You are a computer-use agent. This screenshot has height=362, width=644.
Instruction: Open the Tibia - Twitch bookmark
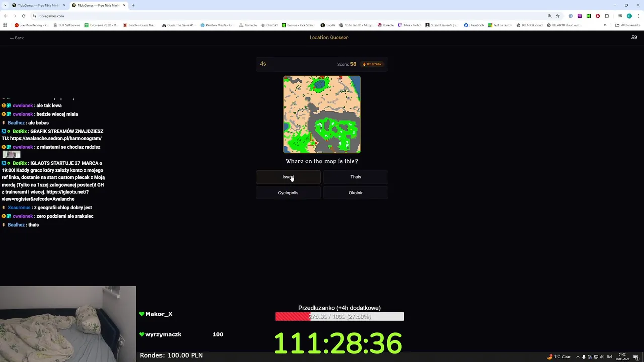[410, 25]
